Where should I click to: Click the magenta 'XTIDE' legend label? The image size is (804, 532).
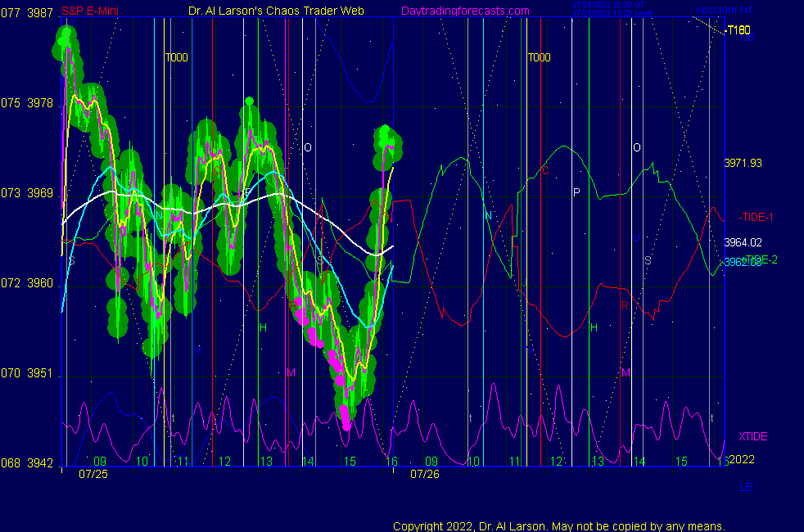pos(752,437)
